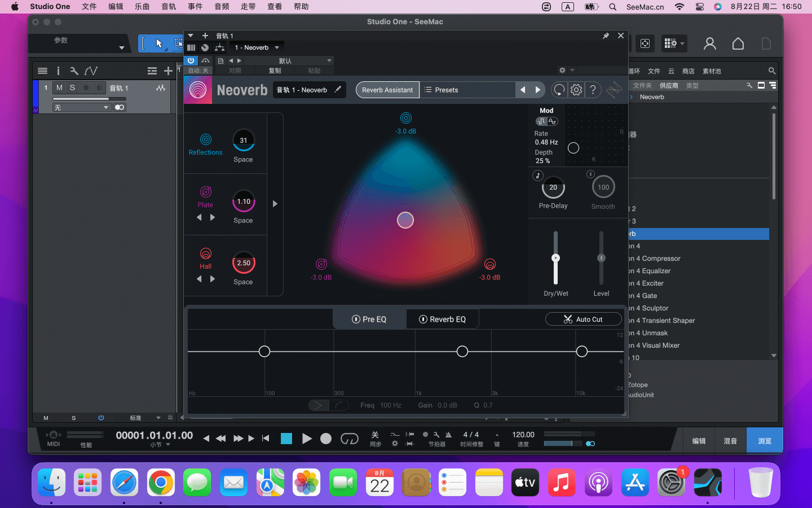Pin the Neoverb plugin window

coord(606,36)
